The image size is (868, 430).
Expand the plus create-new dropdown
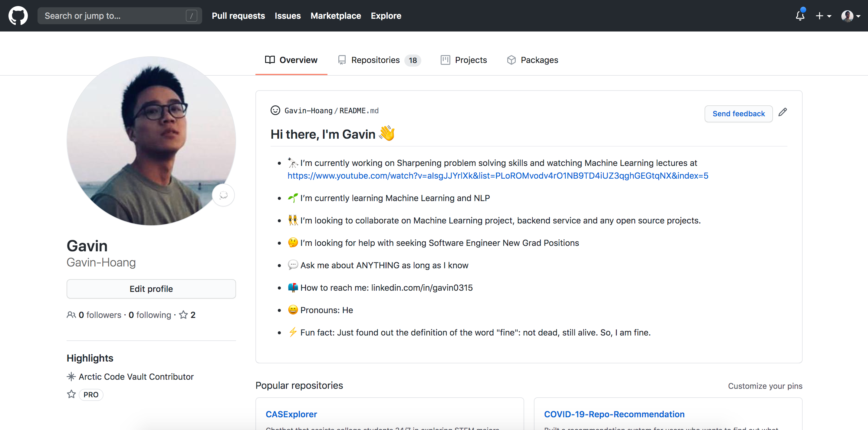point(823,16)
